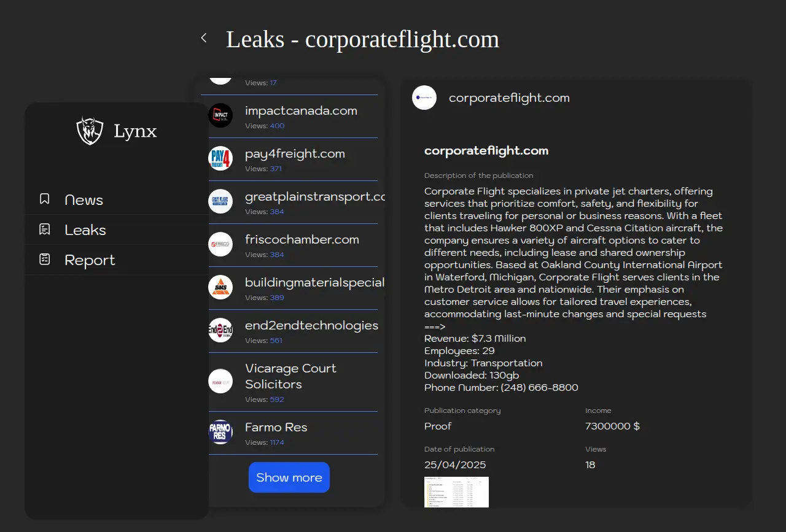The height and width of the screenshot is (532, 786).
Task: Click the Farmo Res logo avatar
Action: pyautogui.click(x=220, y=432)
